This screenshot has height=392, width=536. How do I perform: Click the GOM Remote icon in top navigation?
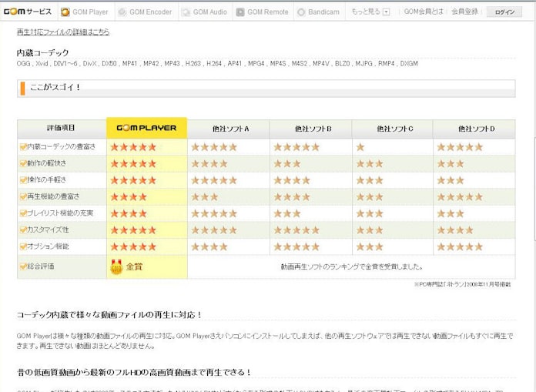240,12
